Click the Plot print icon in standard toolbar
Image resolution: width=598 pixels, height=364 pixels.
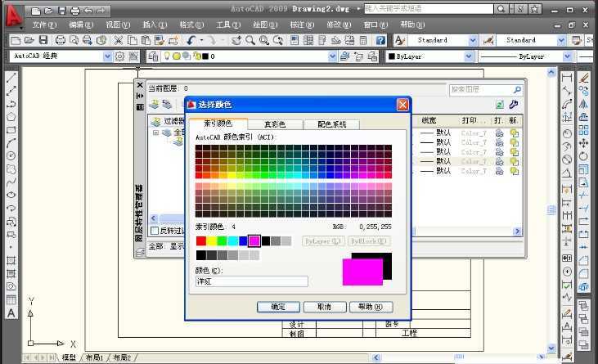coord(61,40)
